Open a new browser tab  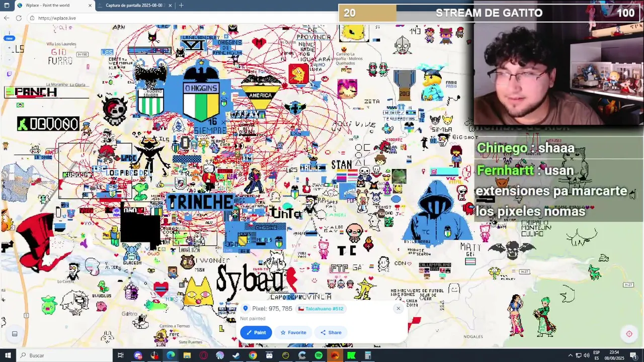point(181,6)
